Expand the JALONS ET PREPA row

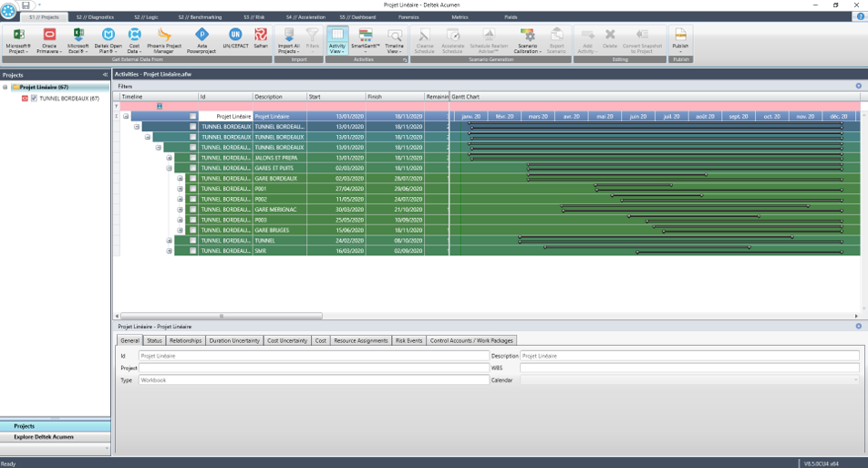click(x=169, y=158)
